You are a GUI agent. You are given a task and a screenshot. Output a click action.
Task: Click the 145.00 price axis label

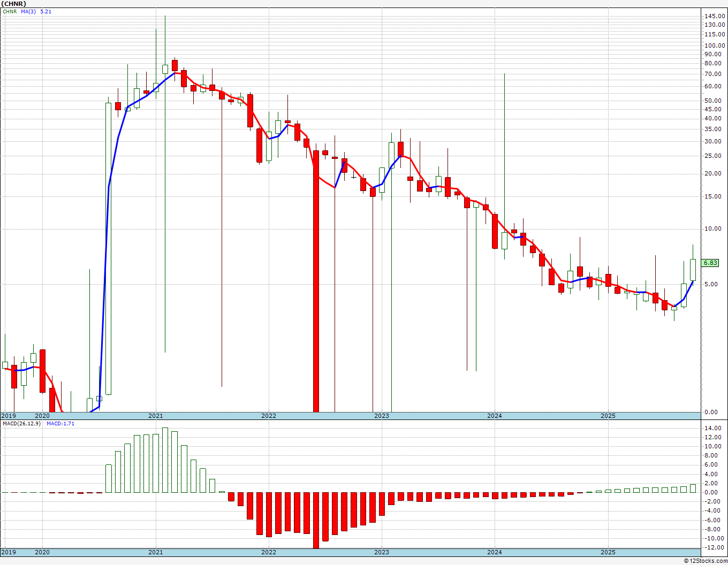tap(715, 17)
